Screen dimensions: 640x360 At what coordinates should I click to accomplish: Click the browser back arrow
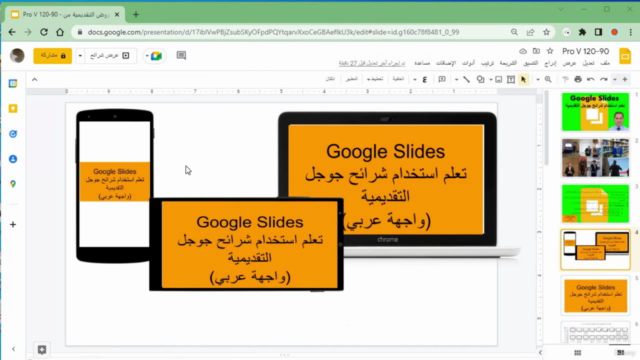click(x=12, y=32)
